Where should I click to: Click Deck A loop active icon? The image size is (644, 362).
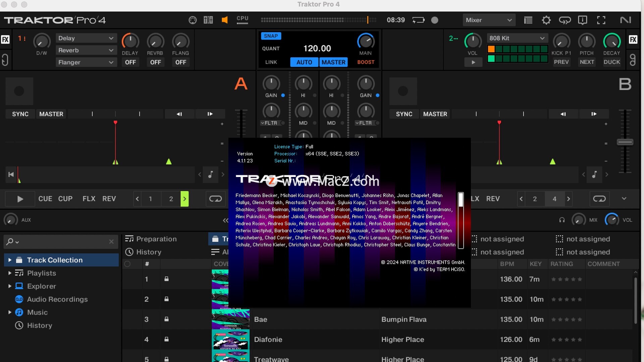[x=215, y=199]
